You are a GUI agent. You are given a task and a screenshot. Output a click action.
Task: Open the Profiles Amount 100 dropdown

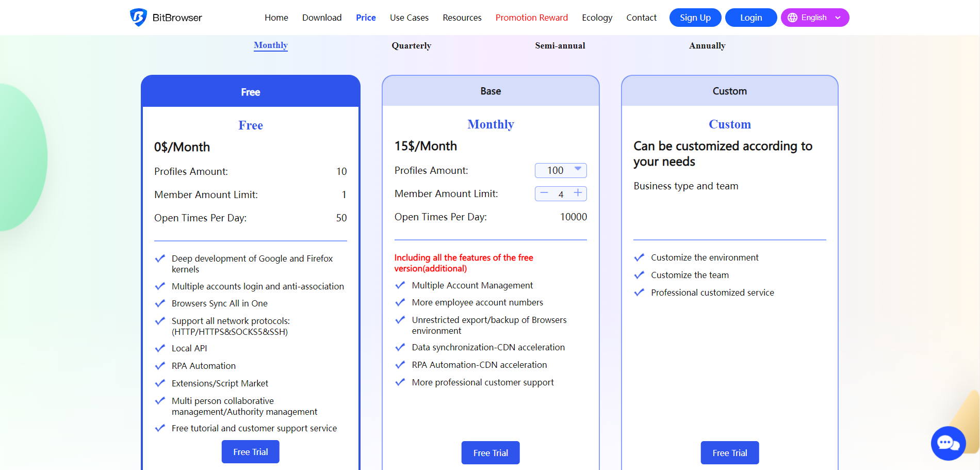click(561, 170)
